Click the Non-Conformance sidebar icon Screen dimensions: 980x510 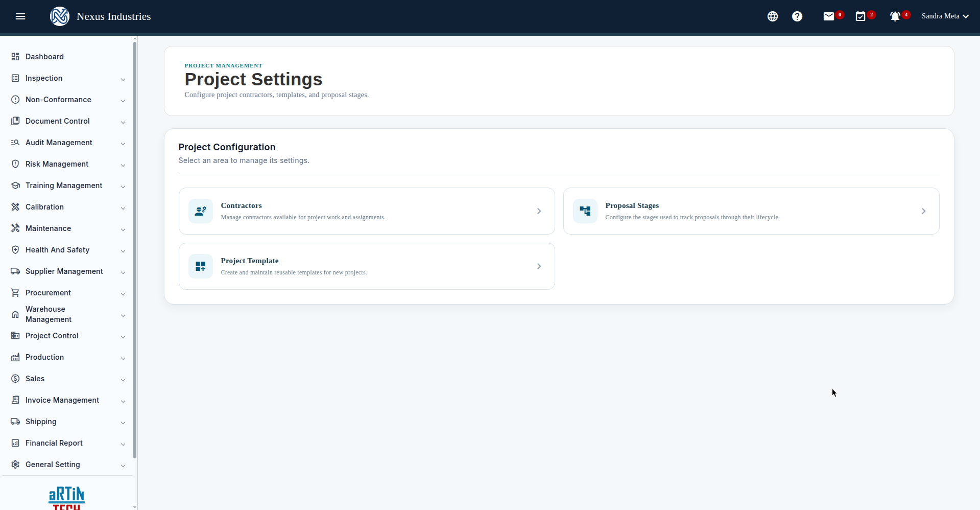point(15,100)
